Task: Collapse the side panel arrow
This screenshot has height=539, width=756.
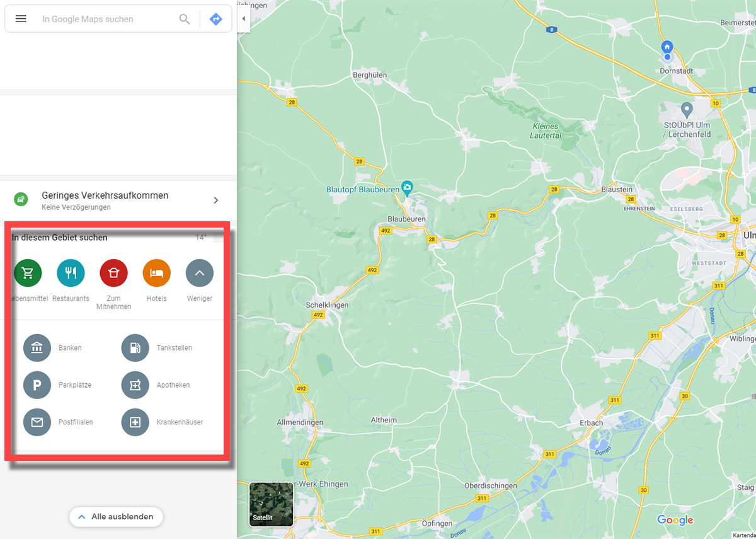Action: (243, 19)
